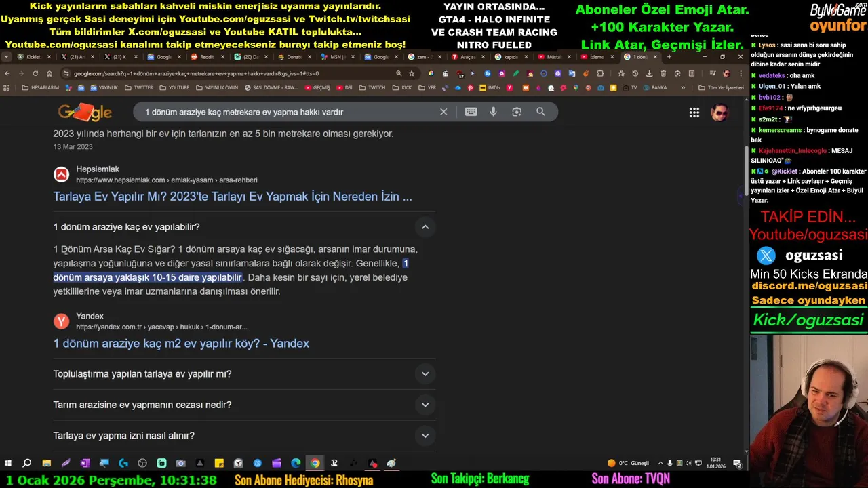The height and width of the screenshot is (488, 868).
Task: Expand 'Tarlaya ev yapma izni nasıl alınır?'
Action: click(425, 435)
